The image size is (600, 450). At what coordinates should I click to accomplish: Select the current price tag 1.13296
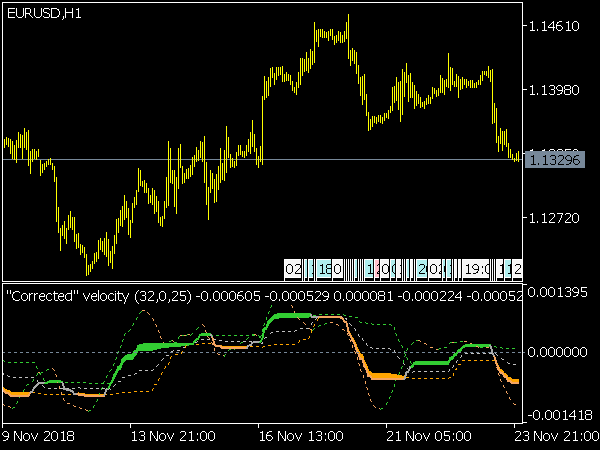tap(555, 160)
